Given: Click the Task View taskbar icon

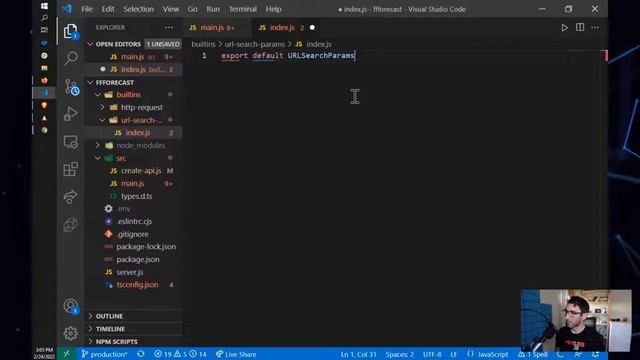Looking at the screenshot, I should [x=44, y=30].
